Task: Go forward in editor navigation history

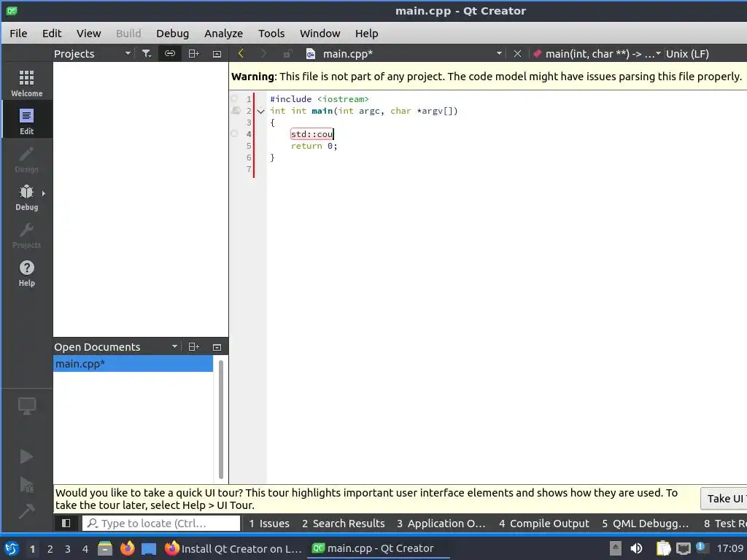Action: (263, 54)
